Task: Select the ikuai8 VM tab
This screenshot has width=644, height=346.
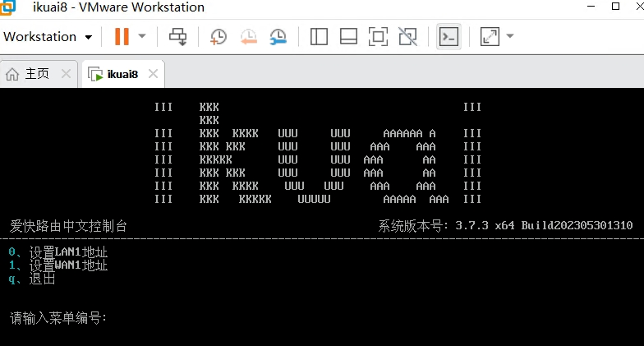Action: (122, 74)
